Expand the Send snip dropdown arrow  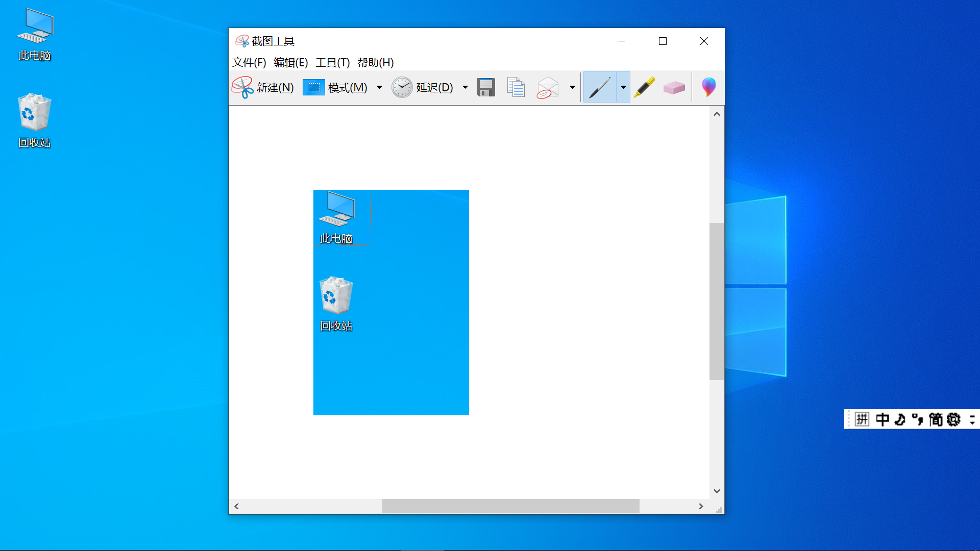572,87
